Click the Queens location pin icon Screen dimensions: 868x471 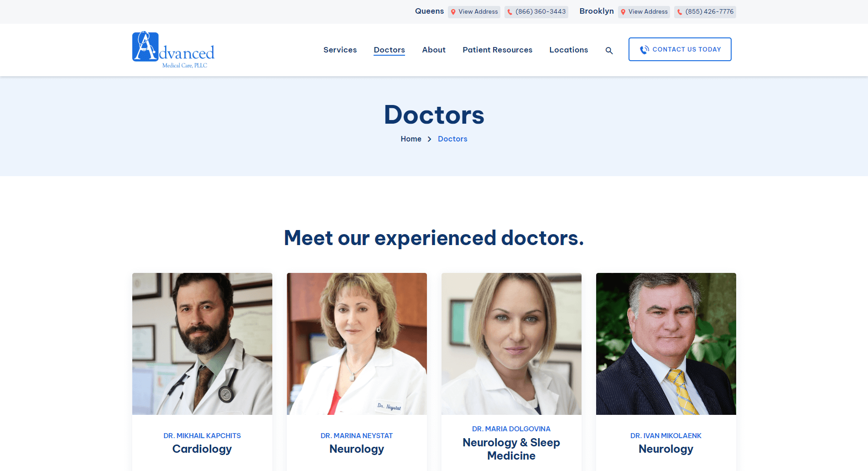[453, 12]
